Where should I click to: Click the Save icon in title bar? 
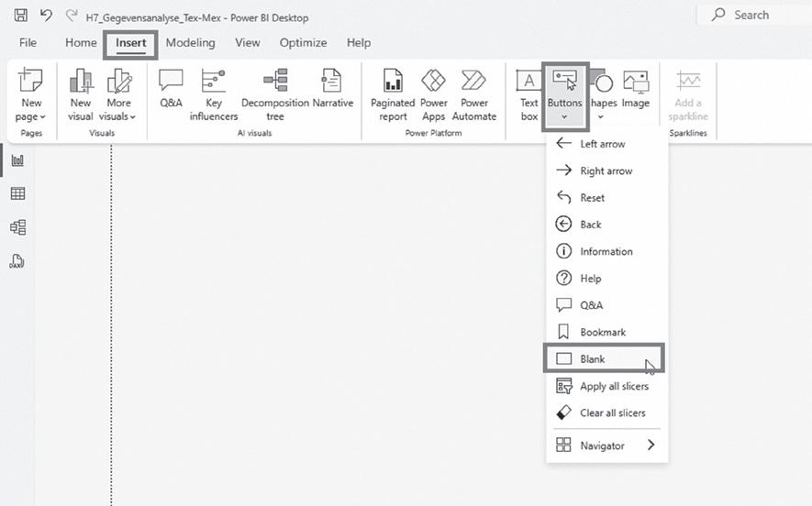tap(21, 16)
